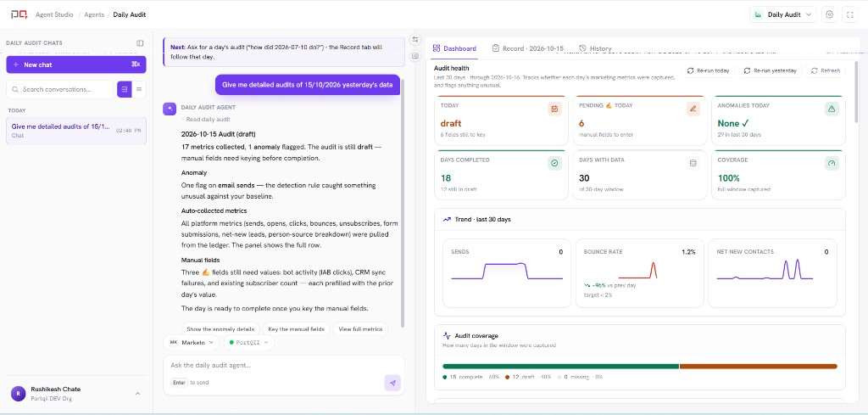
Task: Collapse the Daily Audit Chats sidebar panel icon
Action: pos(140,43)
